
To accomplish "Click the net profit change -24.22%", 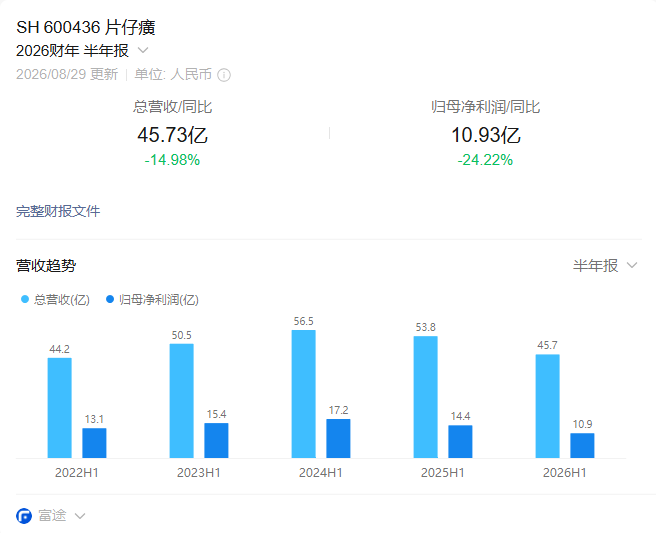I will (x=485, y=160).
